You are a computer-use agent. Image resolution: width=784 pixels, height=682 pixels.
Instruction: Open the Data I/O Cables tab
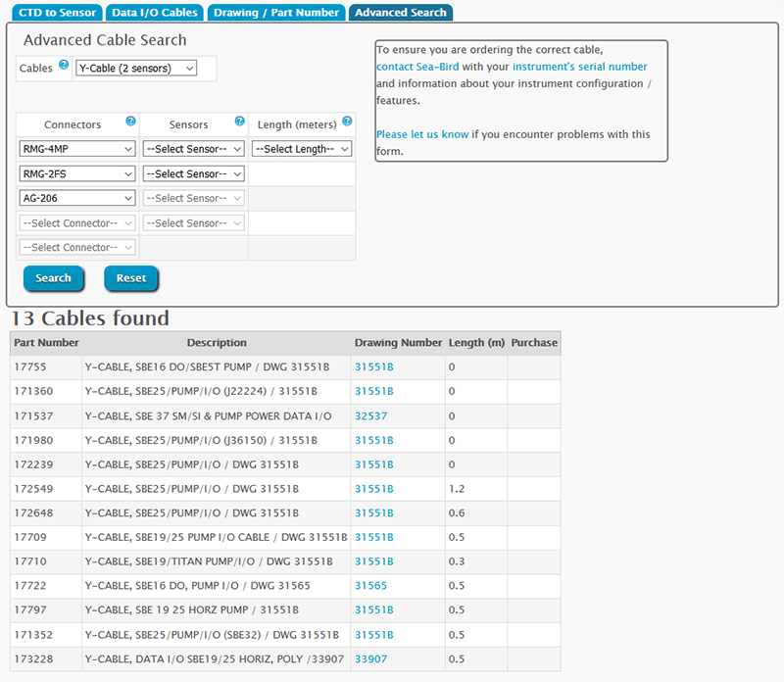[154, 13]
